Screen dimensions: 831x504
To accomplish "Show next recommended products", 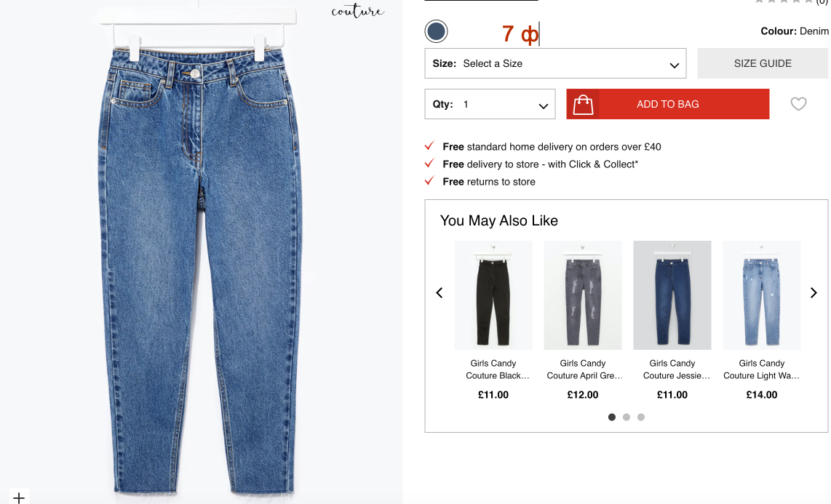I will [x=814, y=293].
